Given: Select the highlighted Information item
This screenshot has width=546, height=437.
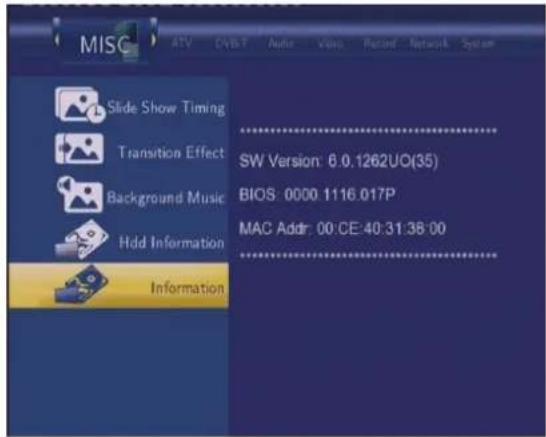Looking at the screenshot, I should [x=118, y=286].
